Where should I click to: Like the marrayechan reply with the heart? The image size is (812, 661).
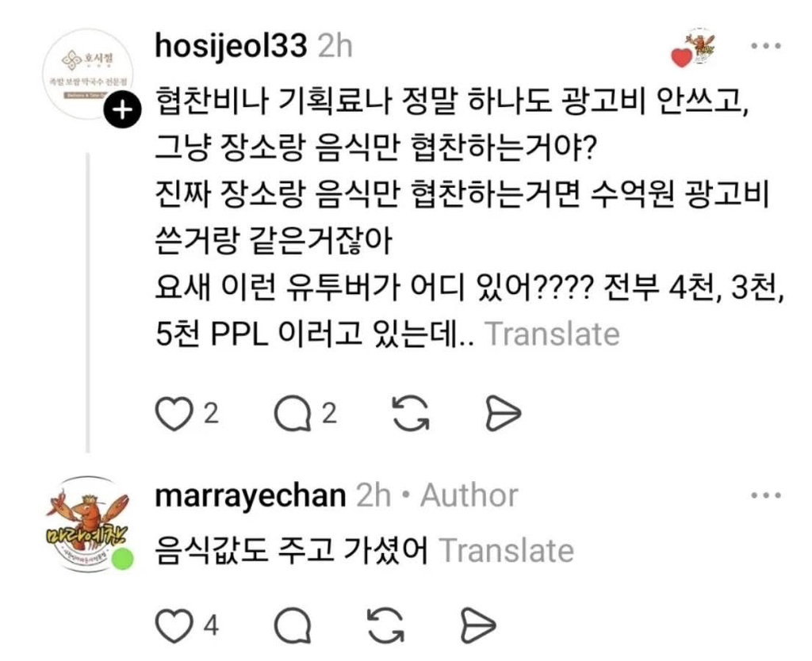click(174, 626)
